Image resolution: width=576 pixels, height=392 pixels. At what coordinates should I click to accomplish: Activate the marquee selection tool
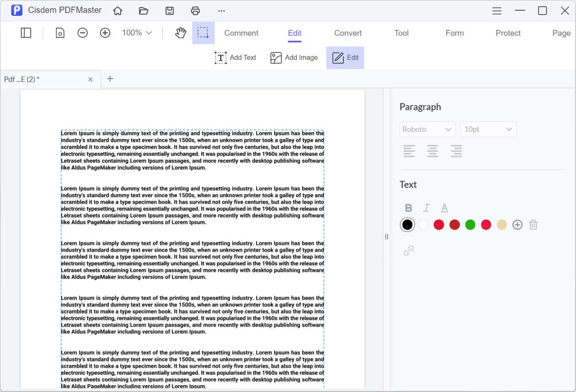click(203, 32)
